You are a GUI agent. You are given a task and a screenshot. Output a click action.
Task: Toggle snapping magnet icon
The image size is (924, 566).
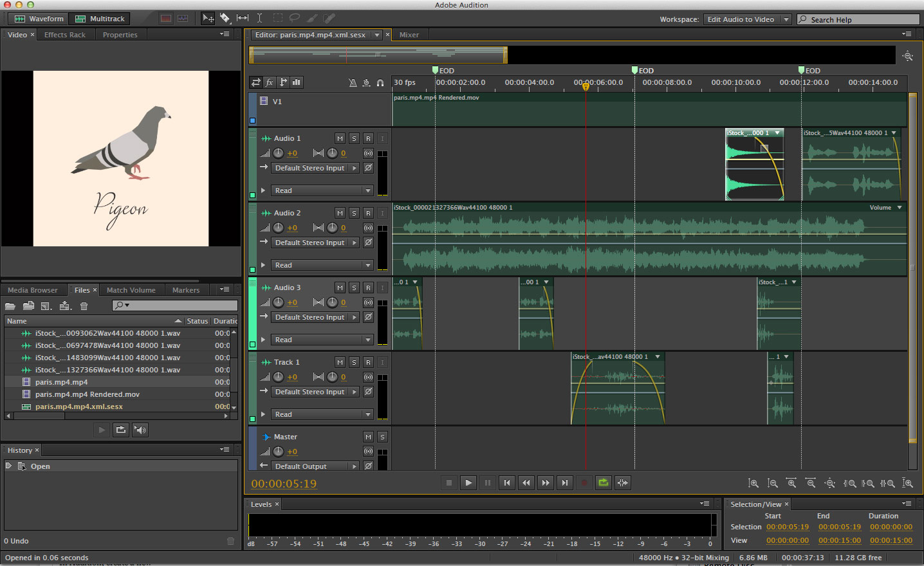pyautogui.click(x=380, y=82)
